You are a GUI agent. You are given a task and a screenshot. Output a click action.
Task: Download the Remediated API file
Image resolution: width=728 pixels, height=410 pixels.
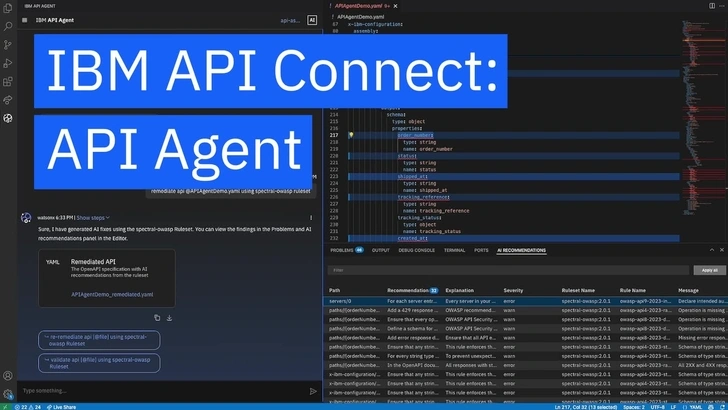(x=169, y=318)
